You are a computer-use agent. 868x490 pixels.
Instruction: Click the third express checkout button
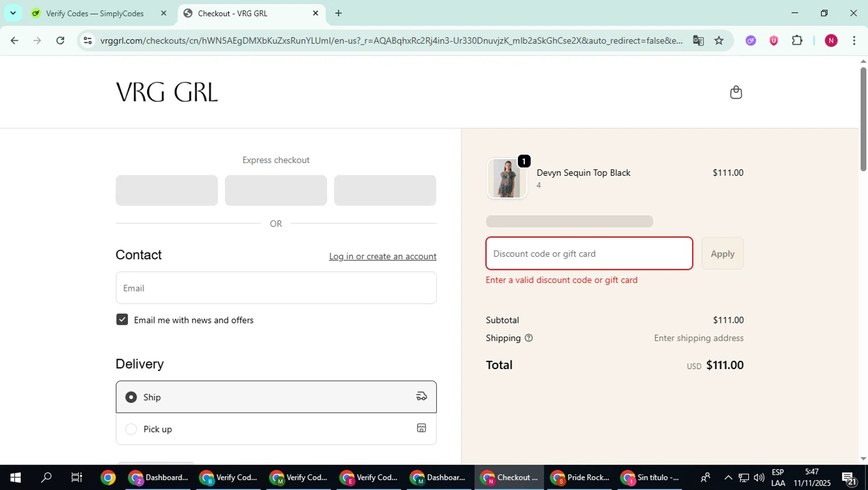click(x=385, y=190)
